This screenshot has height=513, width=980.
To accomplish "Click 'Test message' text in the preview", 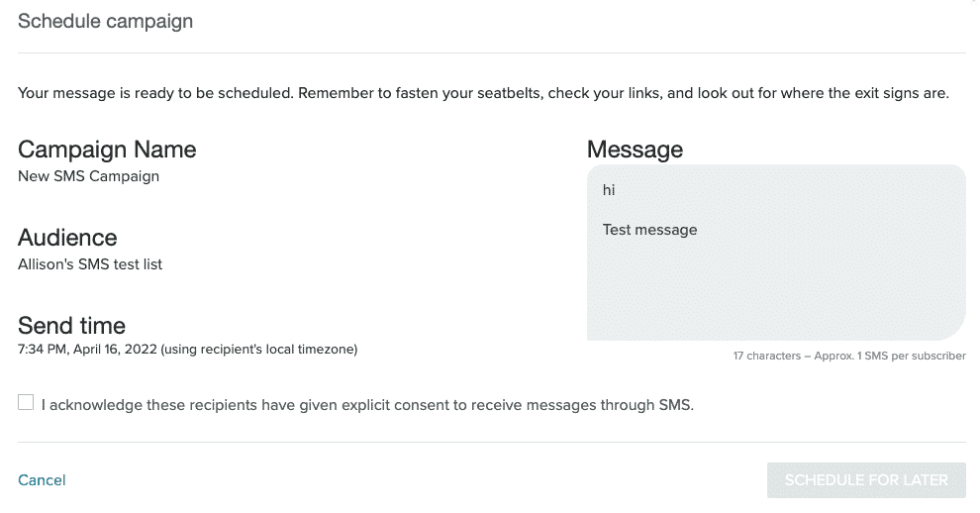I will click(649, 230).
